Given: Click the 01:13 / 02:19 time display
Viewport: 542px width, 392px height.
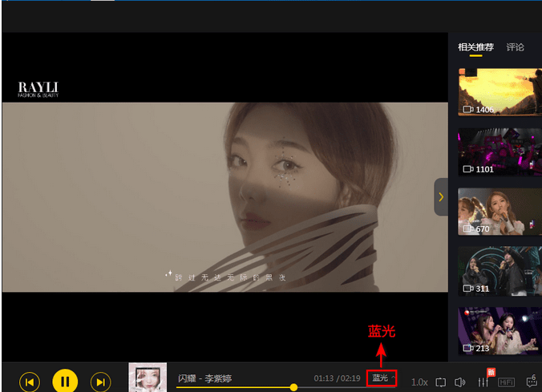Looking at the screenshot, I should [x=337, y=378].
